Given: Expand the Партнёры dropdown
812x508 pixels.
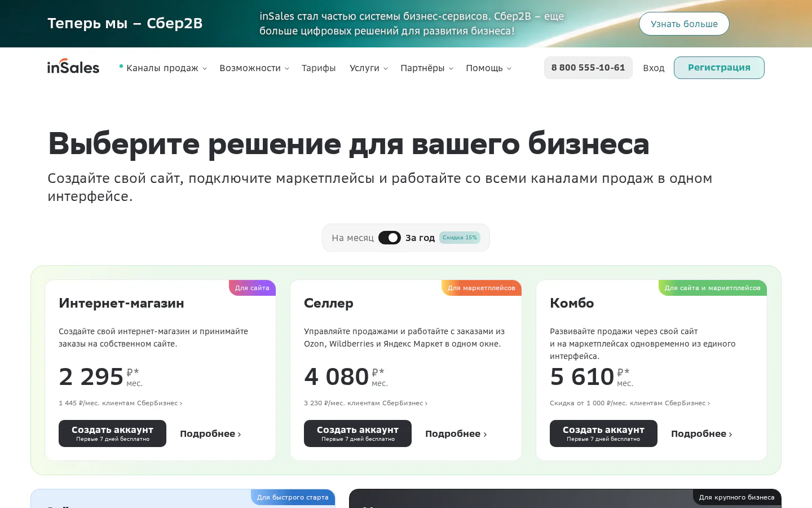Looking at the screenshot, I should pyautogui.click(x=427, y=68).
